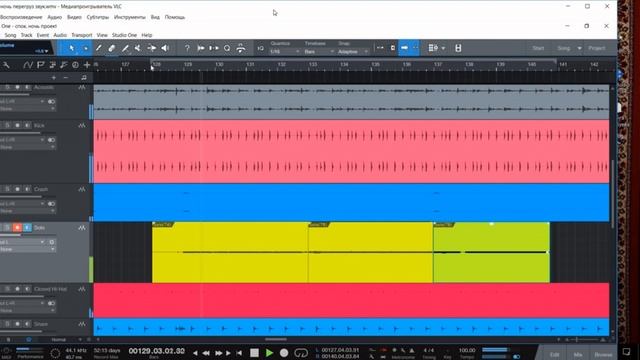Click the Project page button

pos(596,48)
